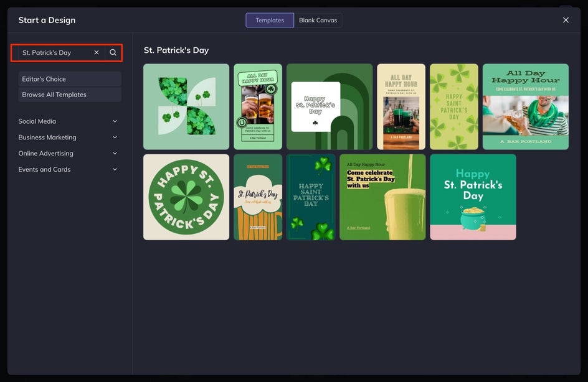
Task: Choose the Come celebrate St. Patrick's Day beer pour template
Action: [382, 197]
